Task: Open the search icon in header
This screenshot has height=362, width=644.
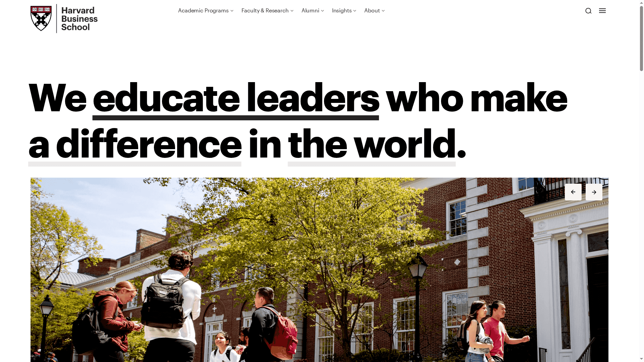Action: 588,11
